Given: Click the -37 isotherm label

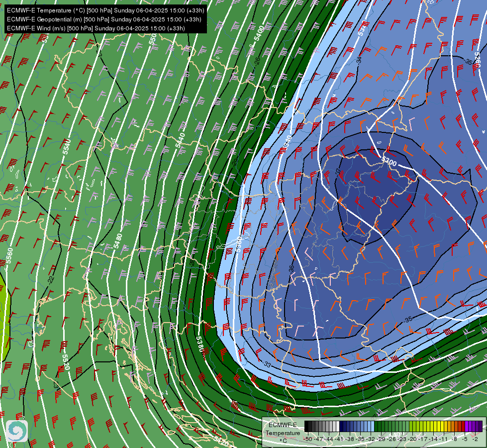Looking at the screenshot, I should pos(338,172).
